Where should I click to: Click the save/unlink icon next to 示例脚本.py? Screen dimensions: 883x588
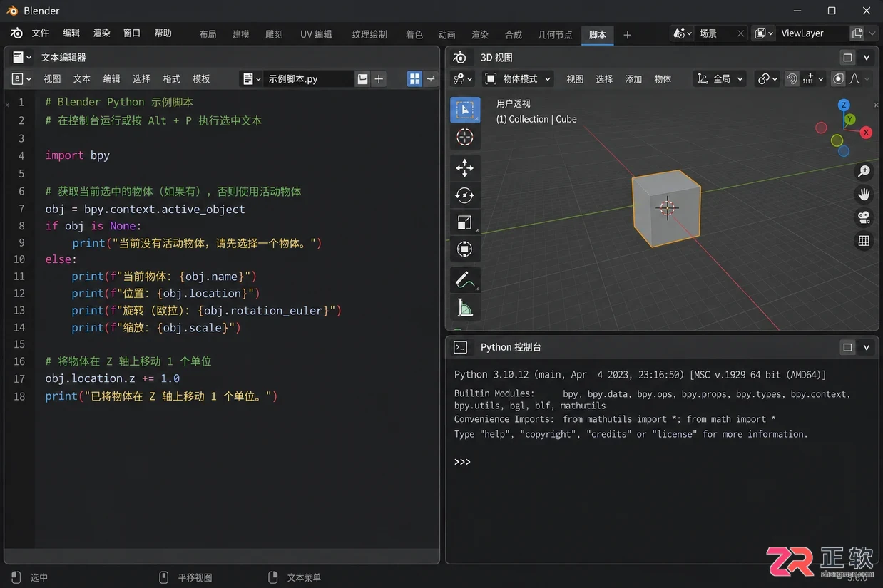[363, 79]
